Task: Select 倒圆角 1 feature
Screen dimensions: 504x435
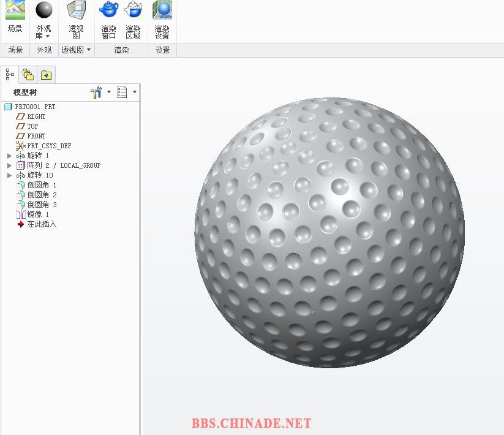Action: (42, 185)
